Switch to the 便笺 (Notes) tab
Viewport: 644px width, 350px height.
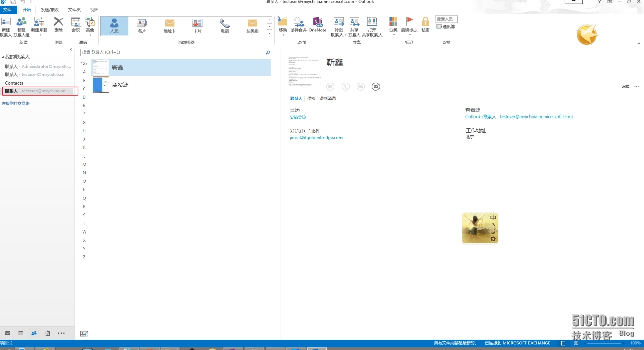pos(311,99)
